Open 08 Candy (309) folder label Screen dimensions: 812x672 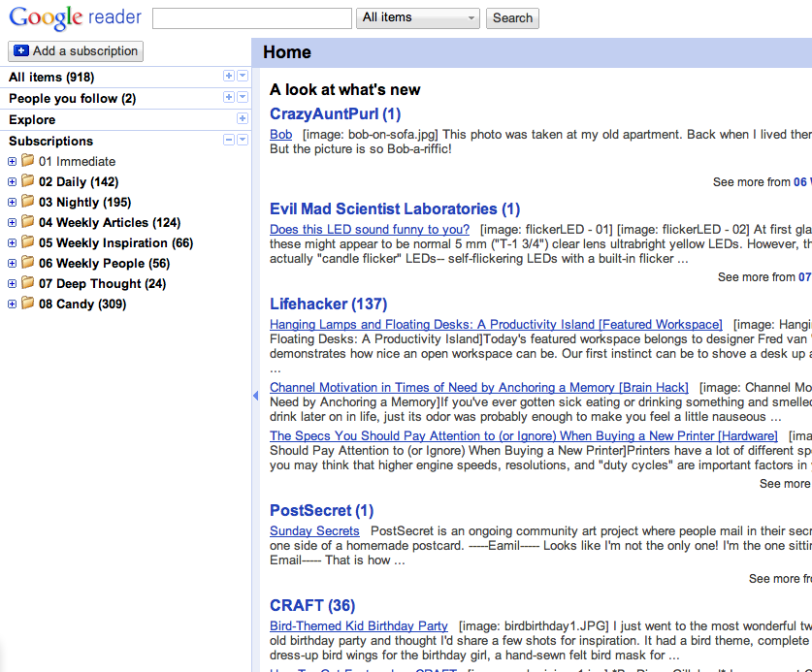82,304
